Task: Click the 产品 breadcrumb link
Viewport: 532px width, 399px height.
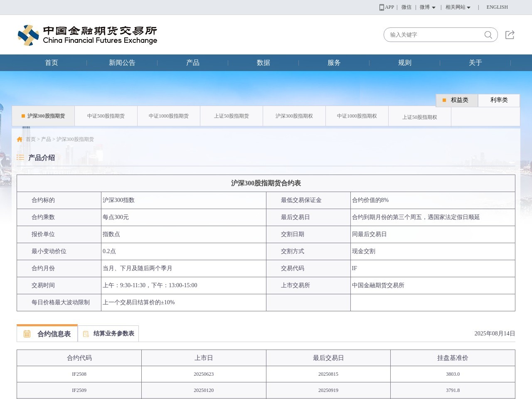Action: click(46, 139)
